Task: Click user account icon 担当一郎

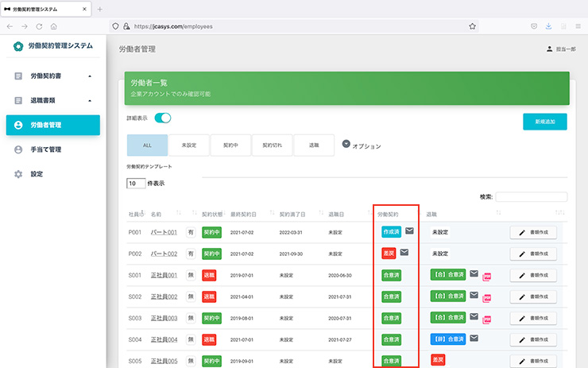Action: 549,48
